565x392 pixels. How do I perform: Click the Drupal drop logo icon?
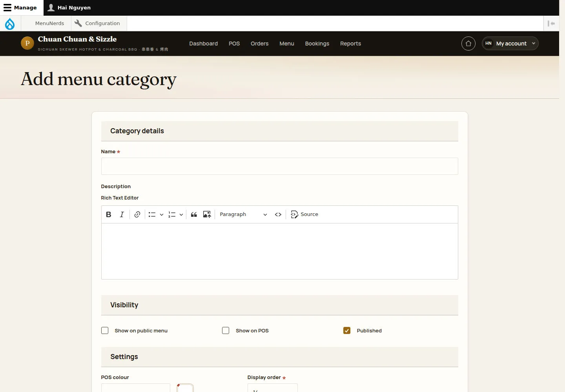(10, 24)
